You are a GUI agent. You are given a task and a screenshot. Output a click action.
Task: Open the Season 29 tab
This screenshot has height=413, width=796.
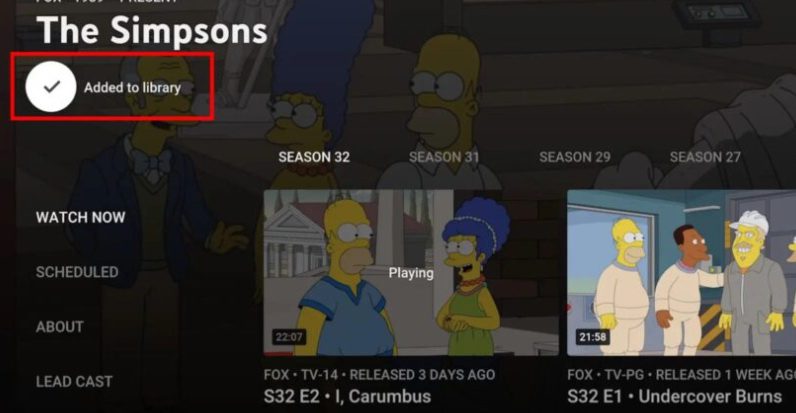pyautogui.click(x=575, y=157)
